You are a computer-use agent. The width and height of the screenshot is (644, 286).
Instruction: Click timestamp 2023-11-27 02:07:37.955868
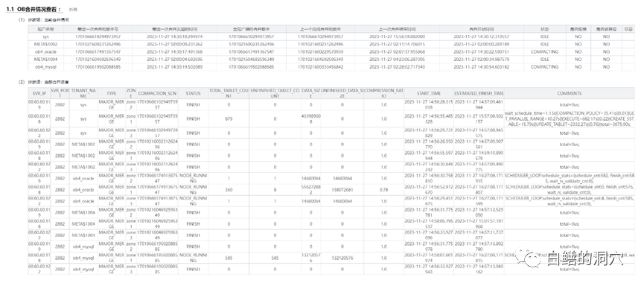point(397,52)
